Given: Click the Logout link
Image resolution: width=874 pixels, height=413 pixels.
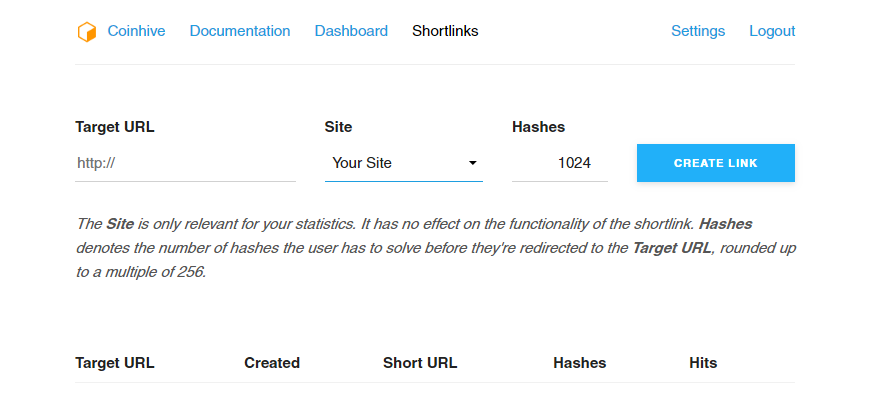Looking at the screenshot, I should [772, 31].
